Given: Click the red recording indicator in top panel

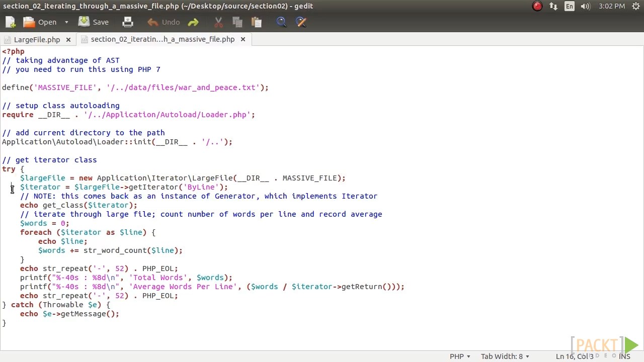Looking at the screenshot, I should 537,6.
